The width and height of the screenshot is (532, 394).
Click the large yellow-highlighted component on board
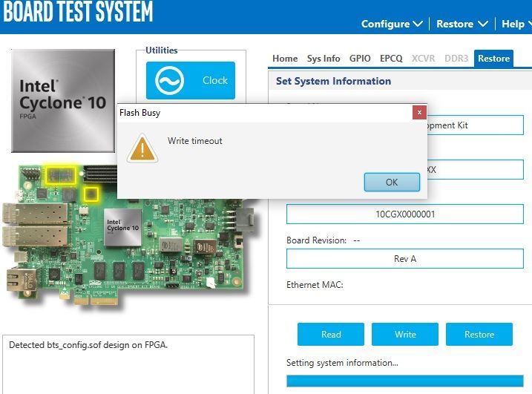click(x=60, y=175)
